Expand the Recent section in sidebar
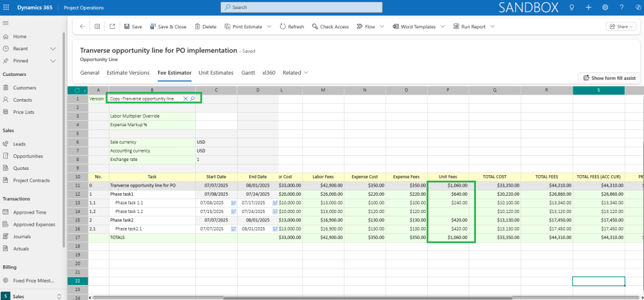Screen dimensions: 644x300 (x=52, y=48)
